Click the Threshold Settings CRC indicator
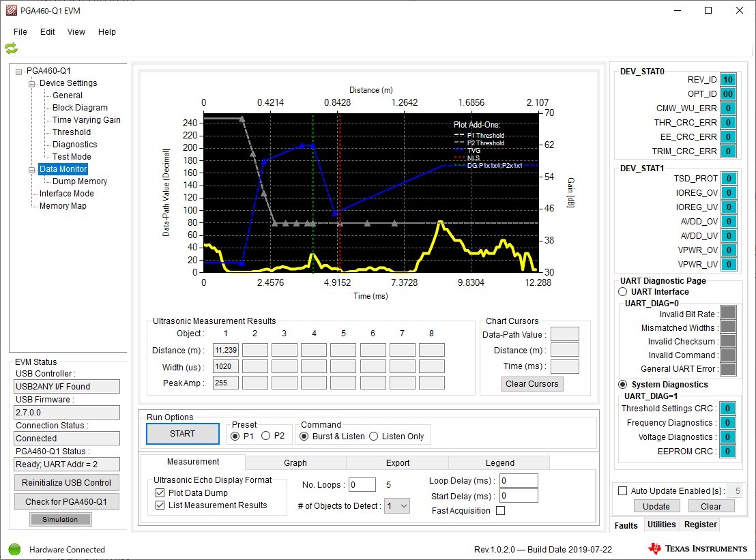Screen dimensions: 756x560 tap(727, 408)
